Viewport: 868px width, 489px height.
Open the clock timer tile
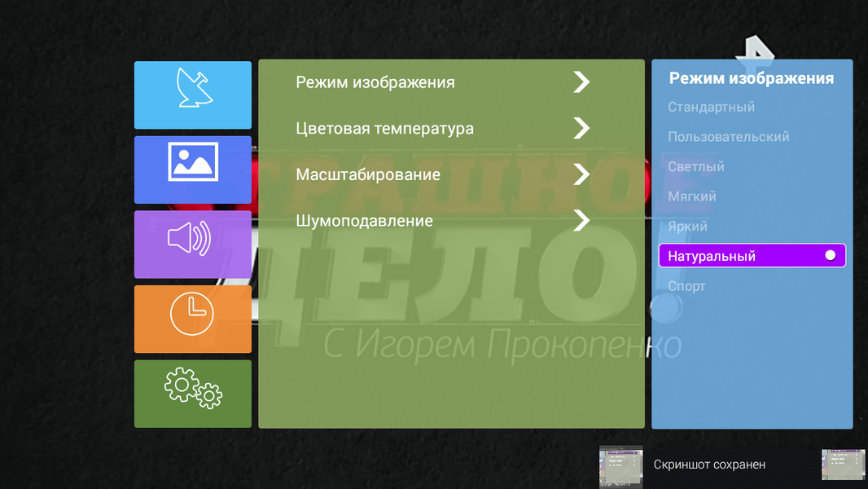click(x=193, y=319)
